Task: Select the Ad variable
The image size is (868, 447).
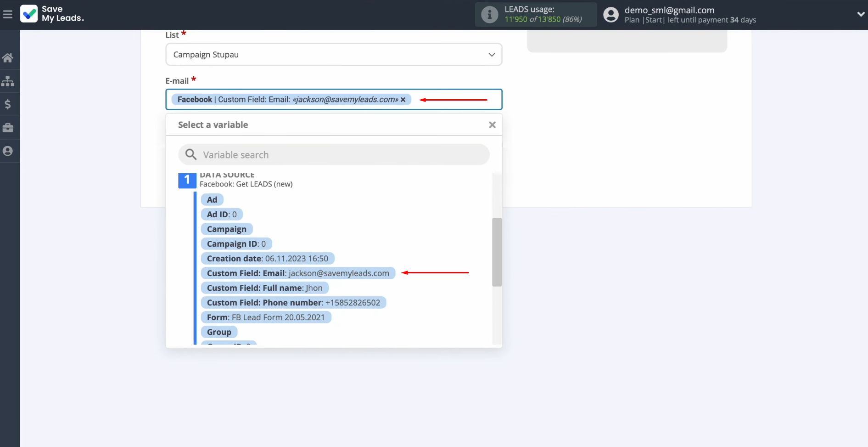Action: coord(212,200)
